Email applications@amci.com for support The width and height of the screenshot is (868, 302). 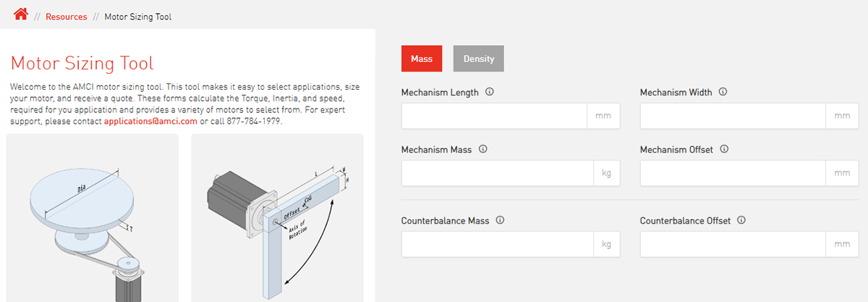point(150,121)
